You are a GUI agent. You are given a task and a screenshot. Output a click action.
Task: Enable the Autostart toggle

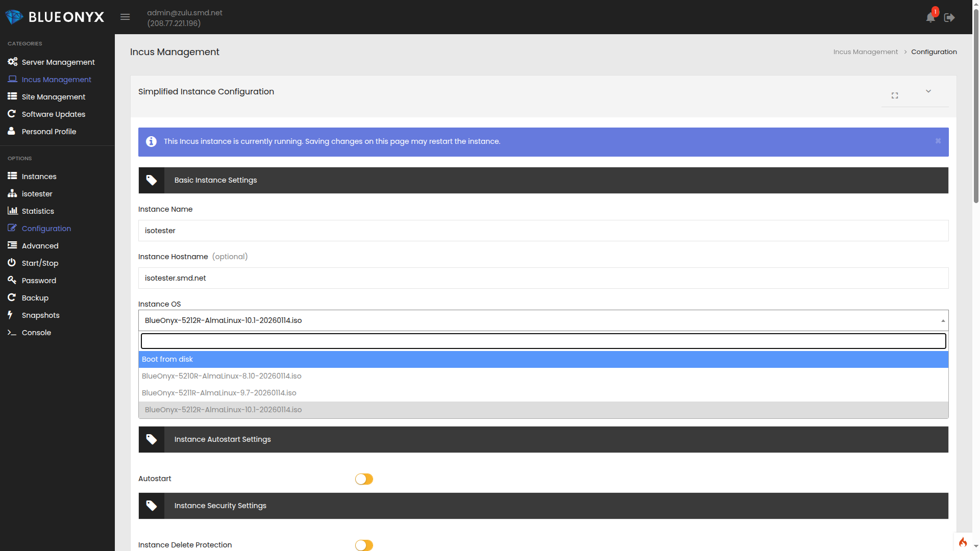[x=364, y=479]
